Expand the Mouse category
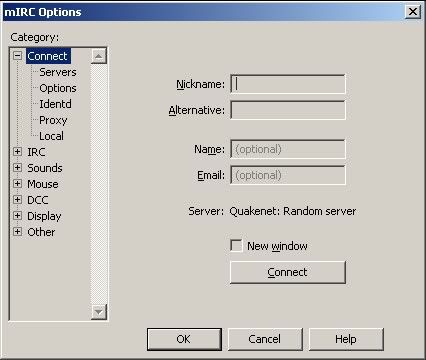This screenshot has width=426, height=360. click(x=17, y=184)
